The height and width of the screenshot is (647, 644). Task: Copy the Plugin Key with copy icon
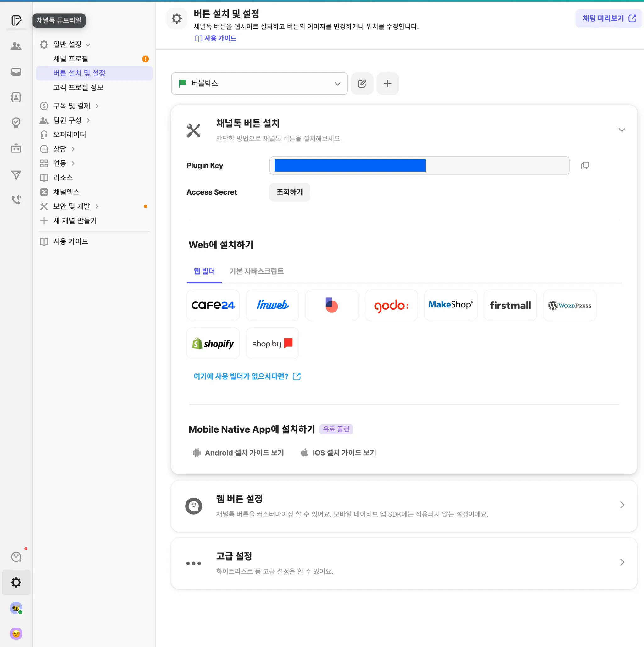585,165
